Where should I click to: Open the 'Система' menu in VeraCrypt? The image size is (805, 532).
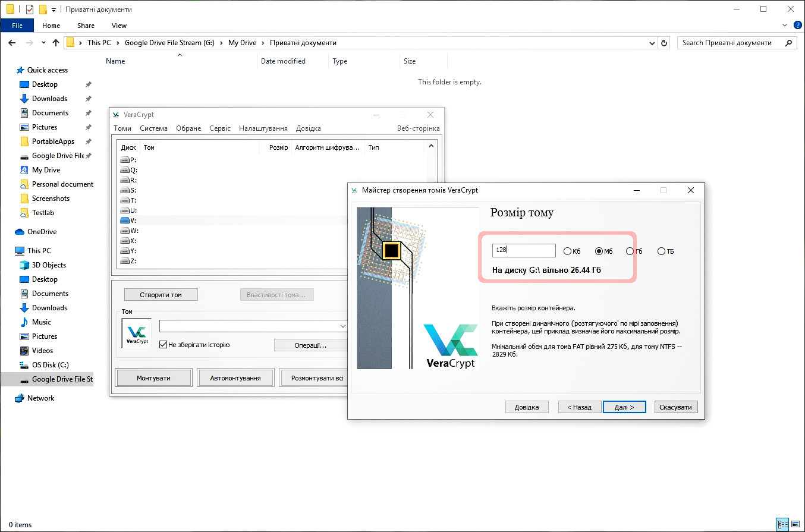154,128
